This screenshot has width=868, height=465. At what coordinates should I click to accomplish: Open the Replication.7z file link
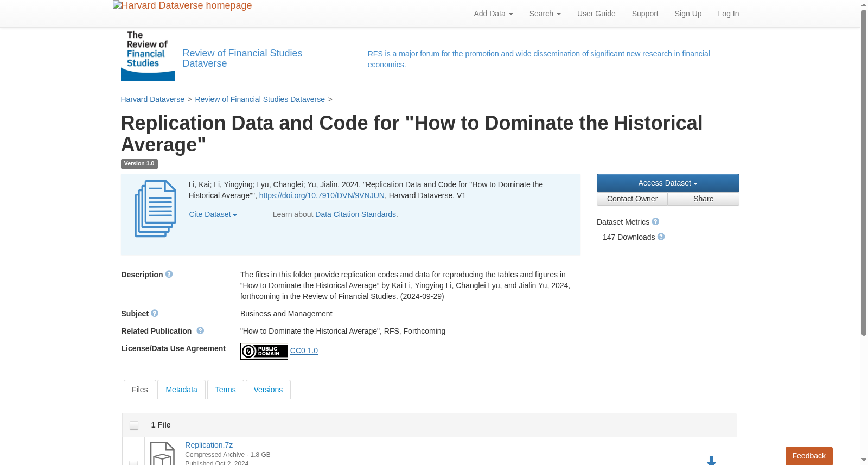pos(209,445)
